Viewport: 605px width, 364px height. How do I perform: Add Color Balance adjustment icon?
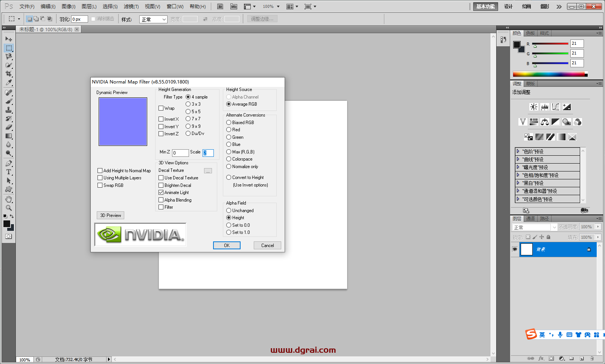click(x=545, y=122)
